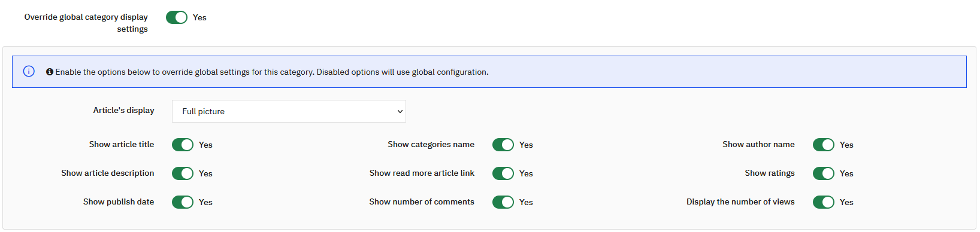The width and height of the screenshot is (980, 232).
Task: Switch off Show read more article link
Action: pyautogui.click(x=503, y=173)
